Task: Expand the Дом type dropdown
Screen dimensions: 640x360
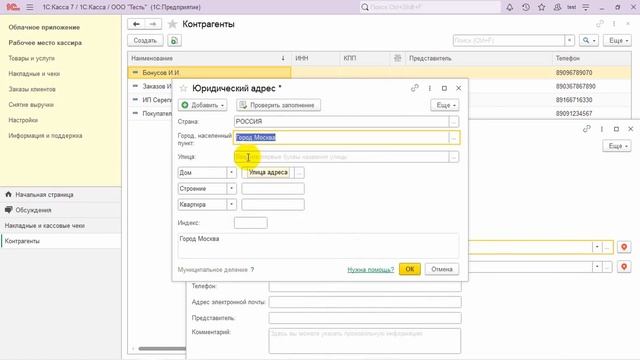Action: (231, 173)
